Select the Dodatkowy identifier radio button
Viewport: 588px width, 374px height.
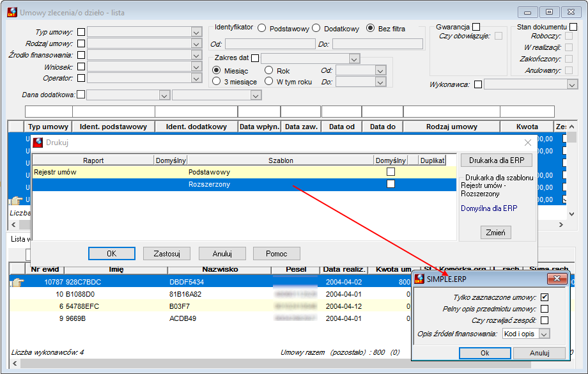[x=316, y=28]
